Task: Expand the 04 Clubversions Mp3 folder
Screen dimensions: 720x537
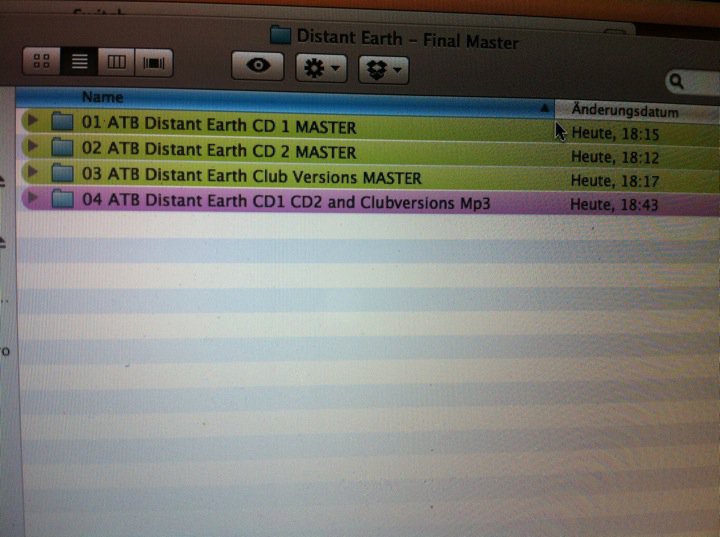Action: tap(34, 199)
